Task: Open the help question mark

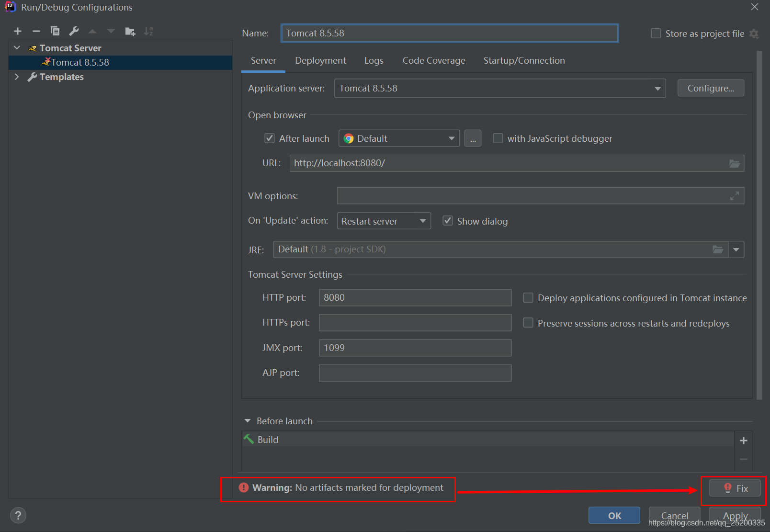Action: pos(18,516)
